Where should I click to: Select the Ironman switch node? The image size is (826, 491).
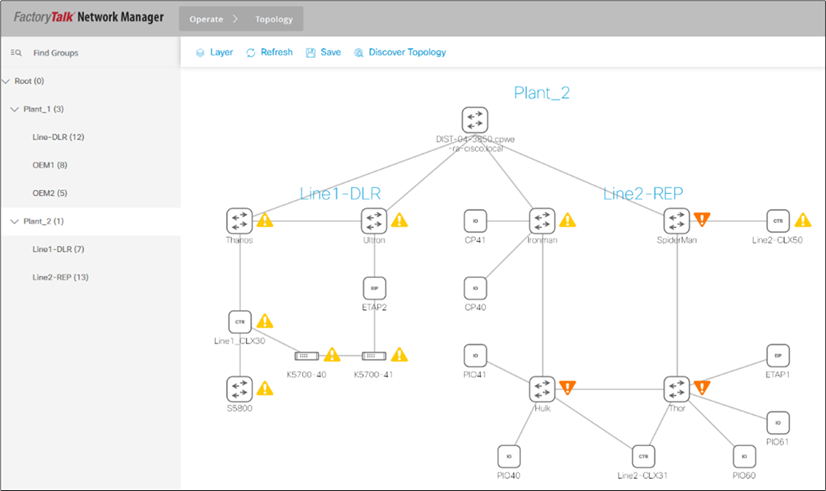[x=542, y=221]
